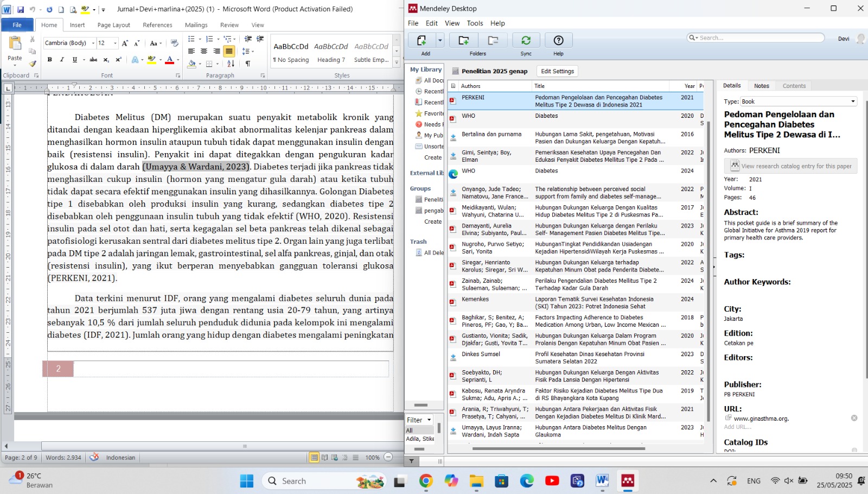Apply the red font color swatch

click(x=169, y=60)
